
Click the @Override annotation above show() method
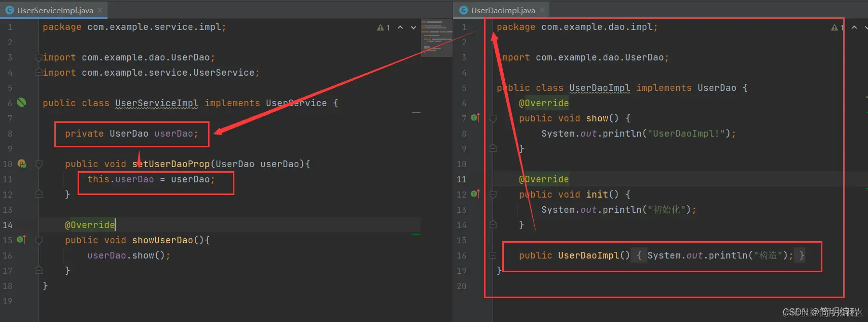tap(544, 103)
